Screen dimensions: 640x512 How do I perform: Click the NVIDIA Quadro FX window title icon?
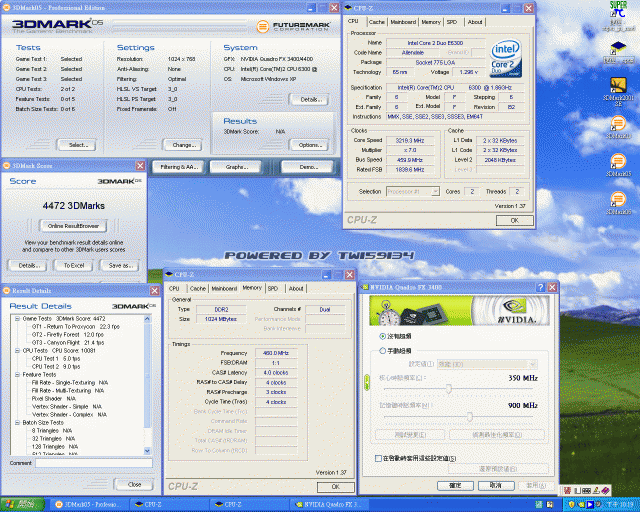point(365,287)
